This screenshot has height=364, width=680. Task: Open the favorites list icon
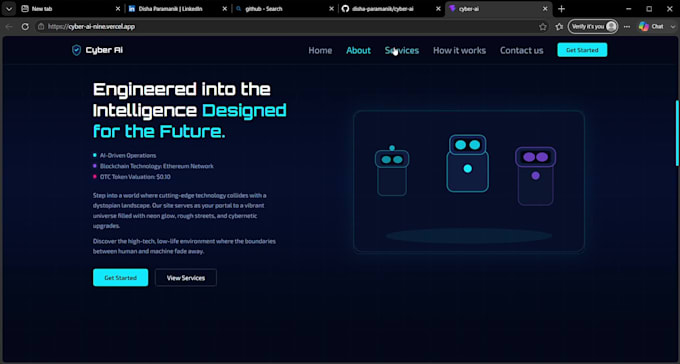click(559, 26)
